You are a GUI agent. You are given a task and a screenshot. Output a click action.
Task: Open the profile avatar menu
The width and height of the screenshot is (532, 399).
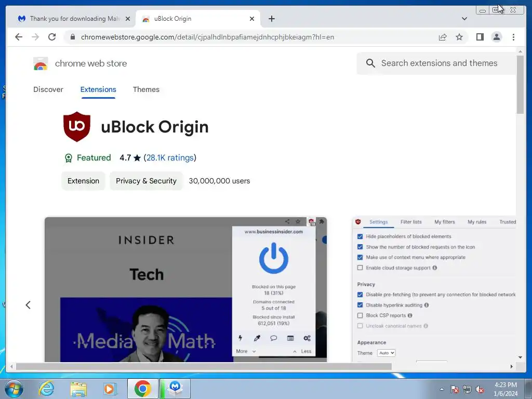point(496,37)
